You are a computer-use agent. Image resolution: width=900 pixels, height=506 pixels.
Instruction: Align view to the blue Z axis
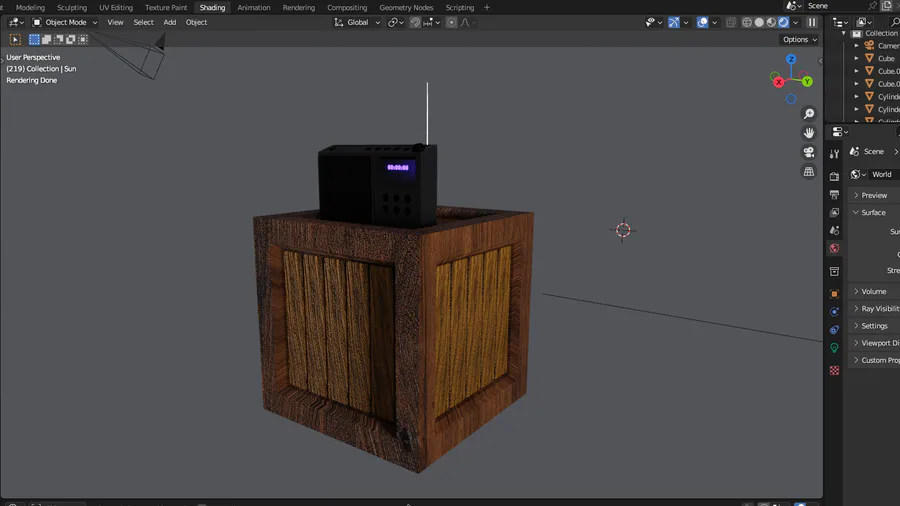(791, 59)
